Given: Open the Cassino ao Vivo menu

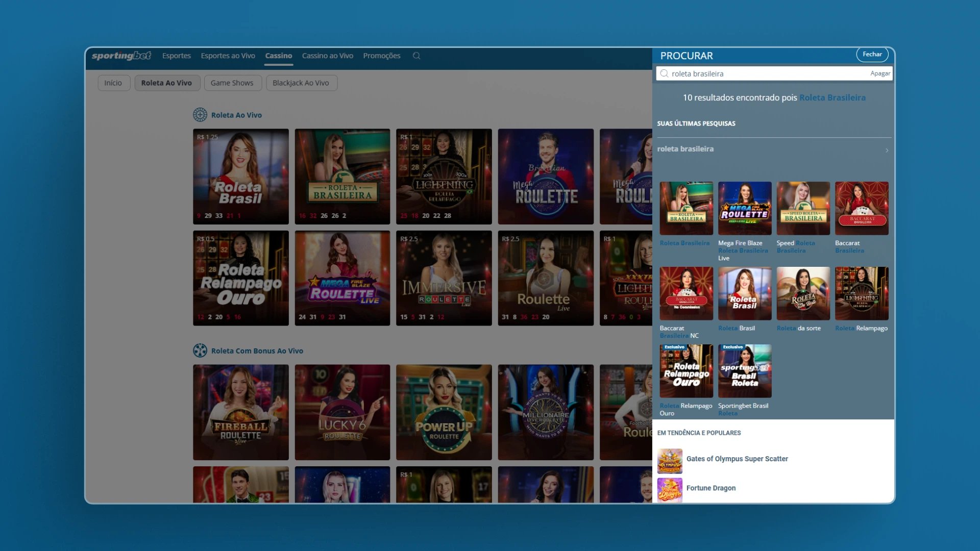Looking at the screenshot, I should (x=327, y=56).
